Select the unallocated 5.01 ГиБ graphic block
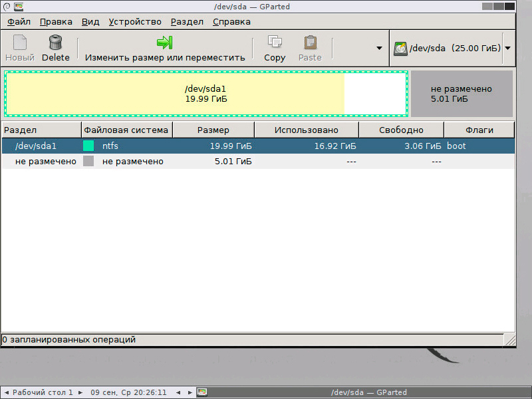The width and height of the screenshot is (532, 399). (x=462, y=94)
